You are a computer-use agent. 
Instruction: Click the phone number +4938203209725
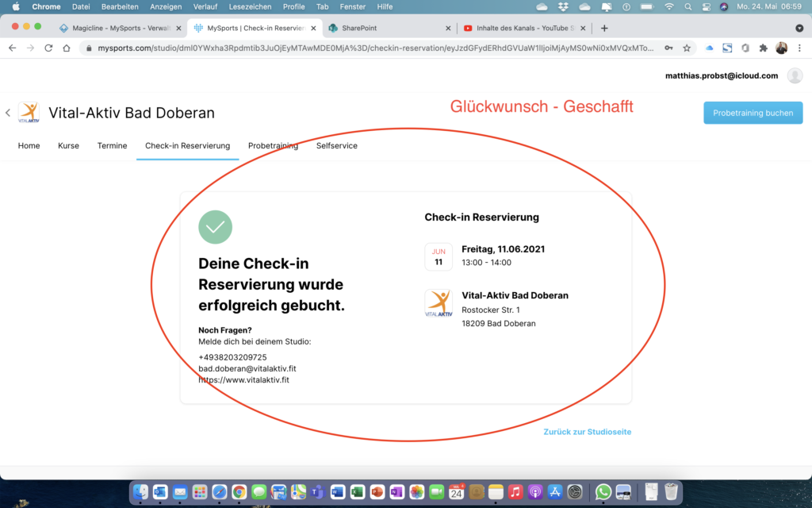tap(232, 357)
